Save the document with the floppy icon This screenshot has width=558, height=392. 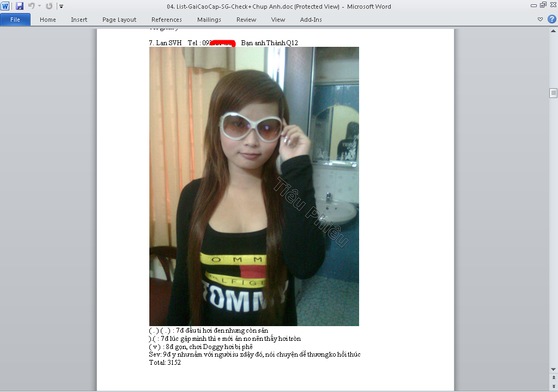tap(20, 6)
